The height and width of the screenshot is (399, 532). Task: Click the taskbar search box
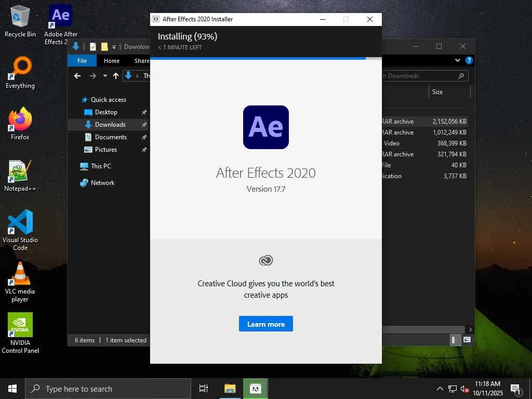pyautogui.click(x=108, y=389)
